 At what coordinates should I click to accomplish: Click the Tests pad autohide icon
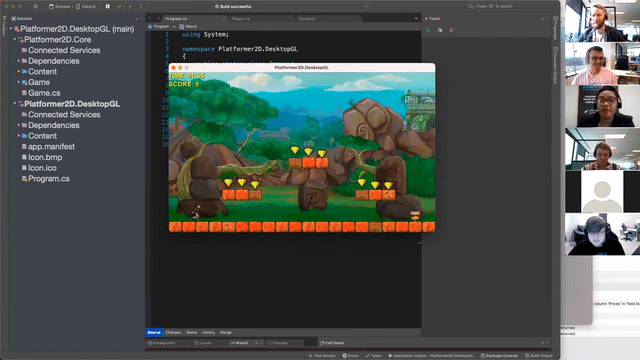543,19
